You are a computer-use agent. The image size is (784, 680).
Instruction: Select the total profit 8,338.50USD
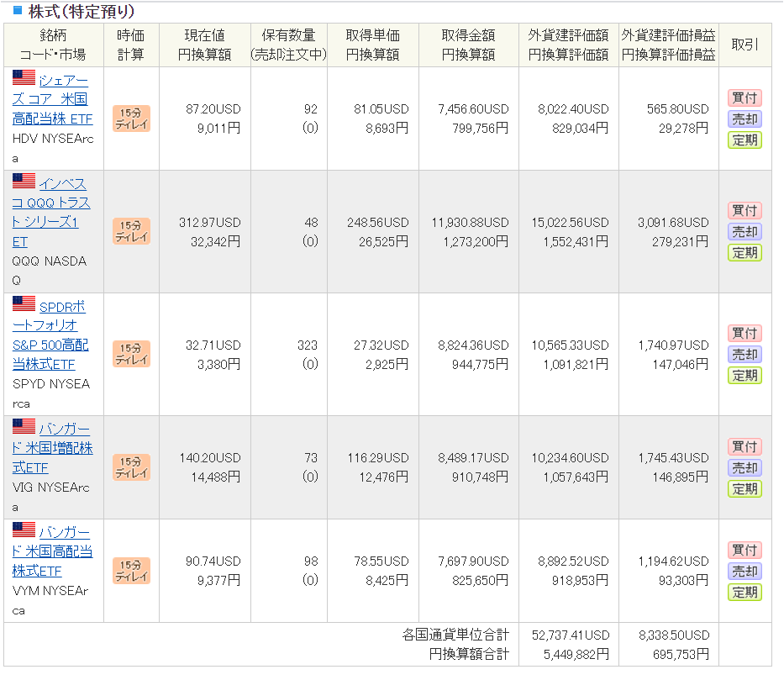[x=674, y=635]
